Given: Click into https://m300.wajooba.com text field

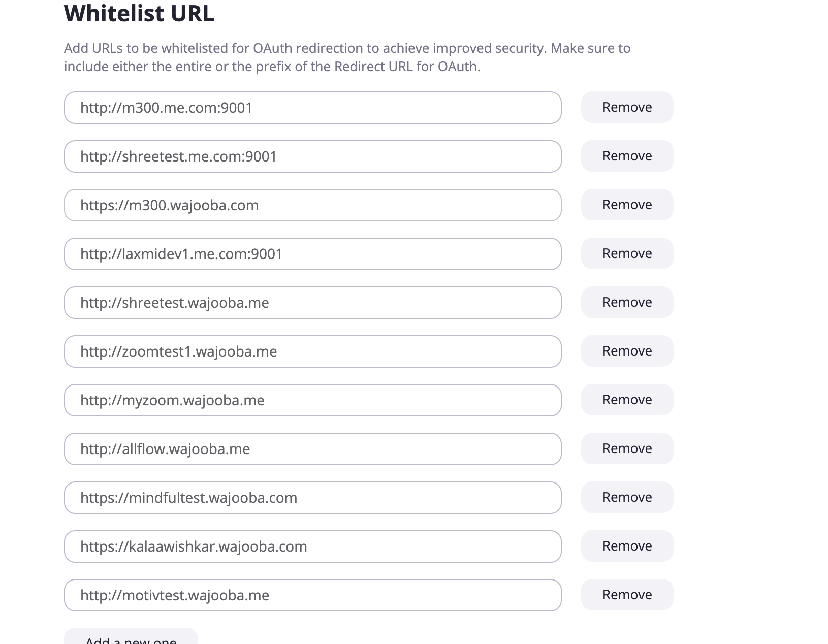Looking at the screenshot, I should click(x=312, y=205).
